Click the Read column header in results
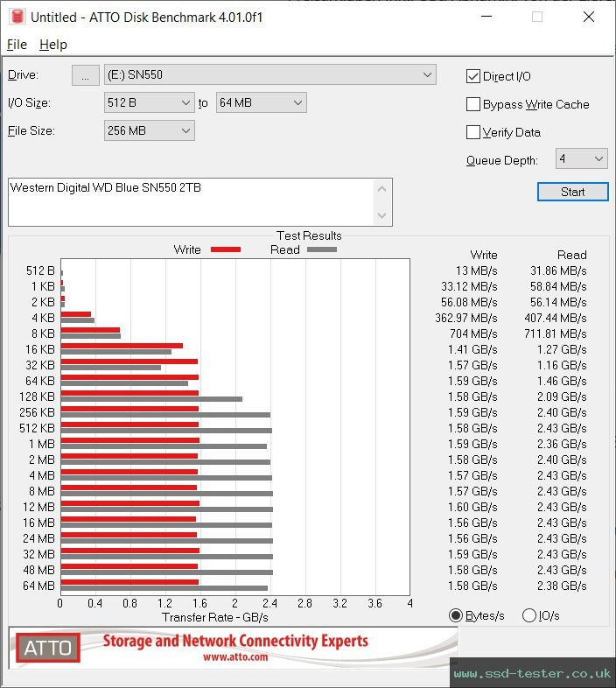The width and height of the screenshot is (616, 688). tap(571, 255)
